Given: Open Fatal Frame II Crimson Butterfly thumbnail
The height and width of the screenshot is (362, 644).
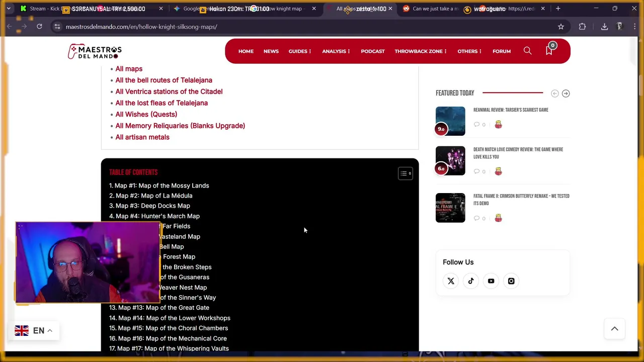Looking at the screenshot, I should (x=450, y=208).
